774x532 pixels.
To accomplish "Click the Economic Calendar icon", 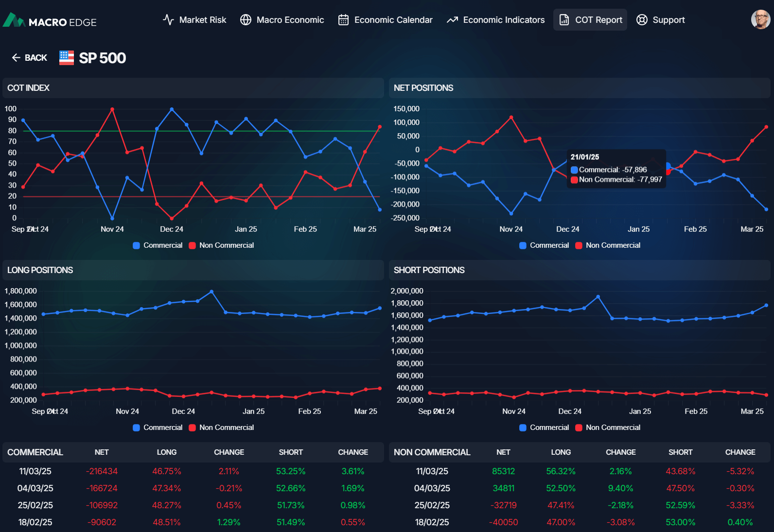I will click(343, 20).
